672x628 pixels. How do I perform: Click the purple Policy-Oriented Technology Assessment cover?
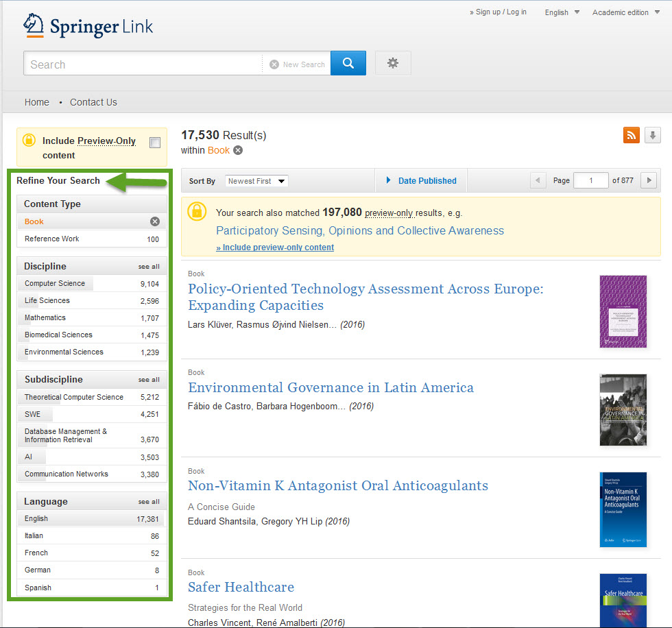coord(623,311)
